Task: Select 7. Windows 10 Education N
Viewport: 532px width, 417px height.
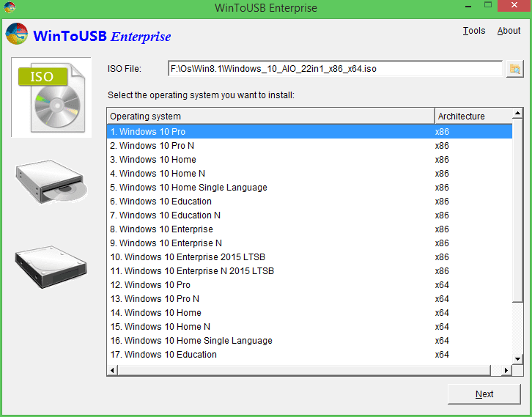Action: [x=309, y=215]
